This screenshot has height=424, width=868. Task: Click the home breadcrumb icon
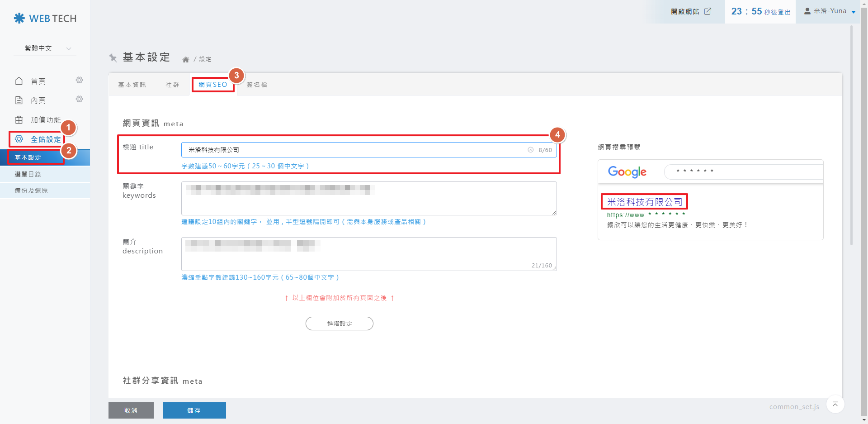tap(185, 60)
